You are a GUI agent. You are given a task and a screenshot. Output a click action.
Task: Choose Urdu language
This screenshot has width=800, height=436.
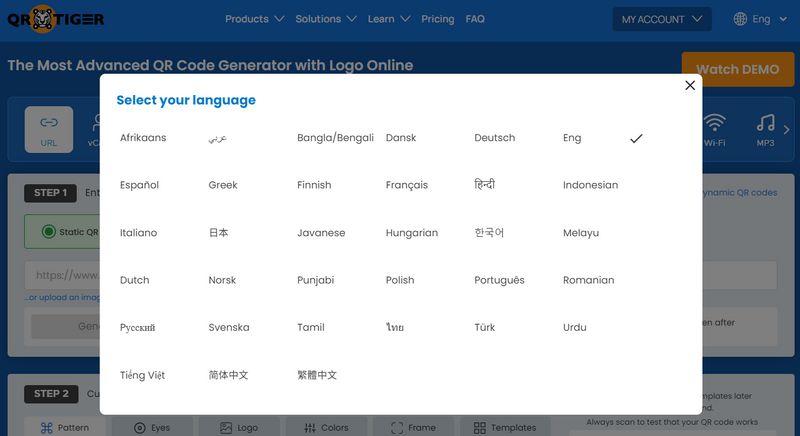tap(574, 327)
